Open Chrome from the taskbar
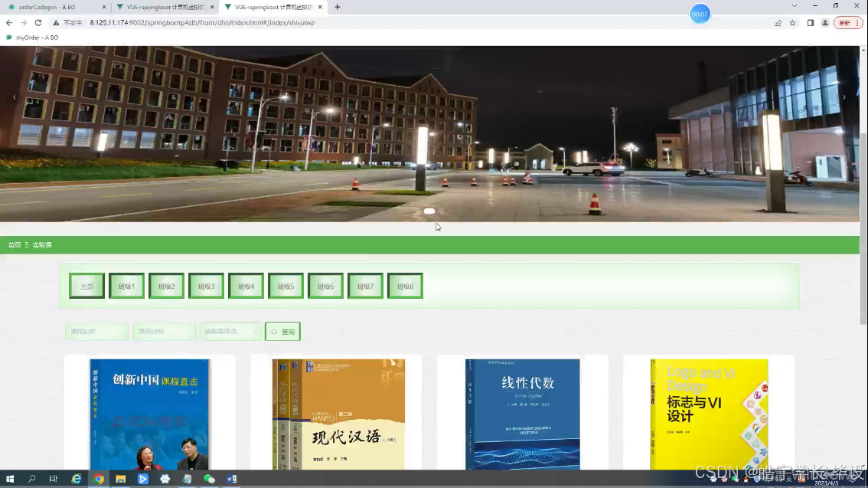This screenshot has height=488, width=868. (x=99, y=478)
